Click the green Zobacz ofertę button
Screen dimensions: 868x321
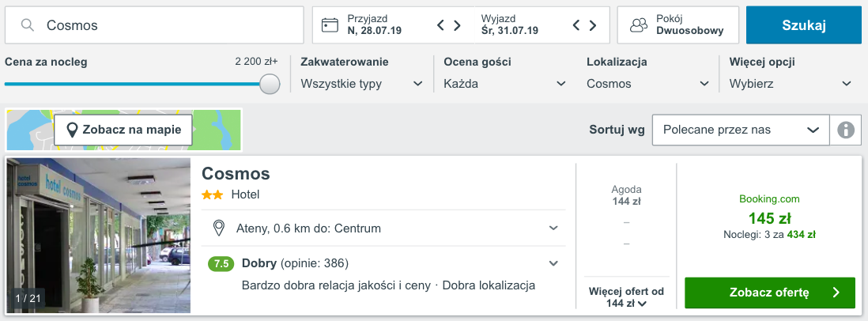point(769,293)
